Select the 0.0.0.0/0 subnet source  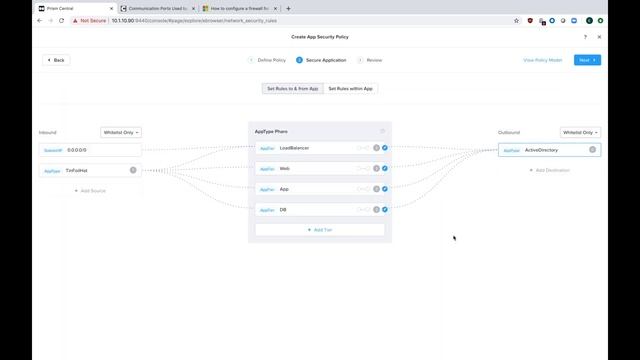click(90, 150)
